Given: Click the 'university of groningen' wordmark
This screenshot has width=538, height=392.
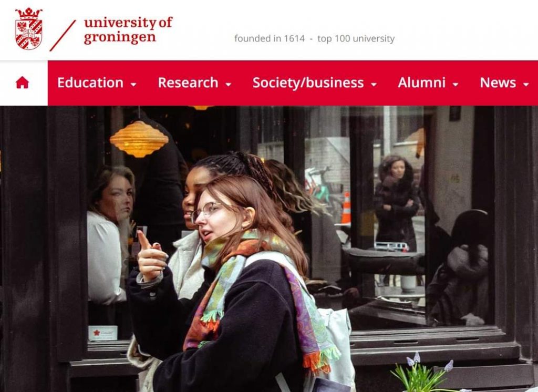Looking at the screenshot, I should (x=128, y=30).
